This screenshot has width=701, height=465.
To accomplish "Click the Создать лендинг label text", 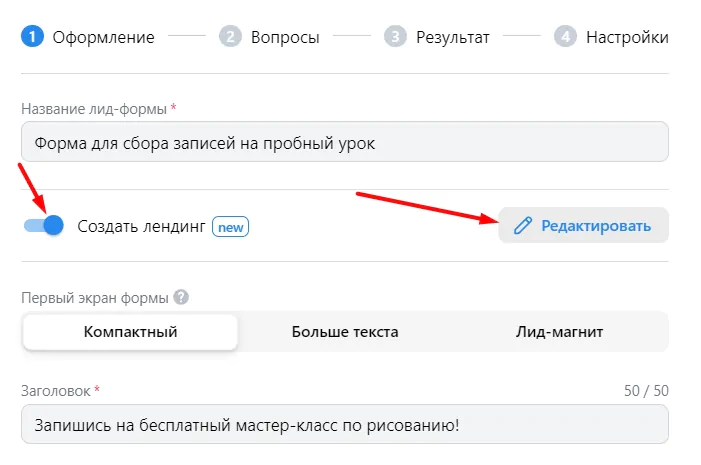I will pos(141,226).
